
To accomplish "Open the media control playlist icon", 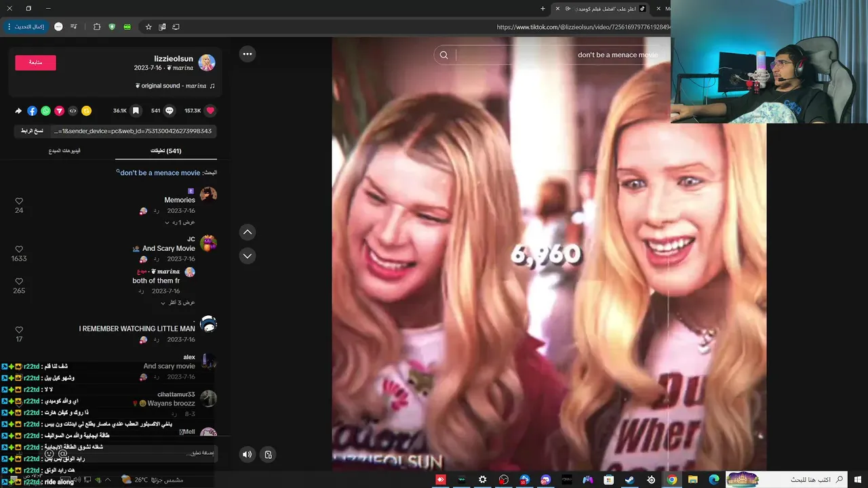I will pyautogui.click(x=73, y=27).
